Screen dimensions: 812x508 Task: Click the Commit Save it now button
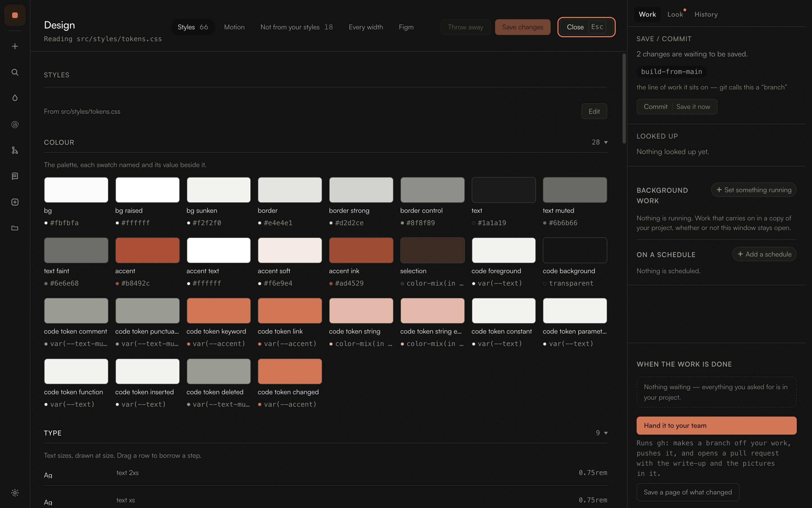(677, 107)
